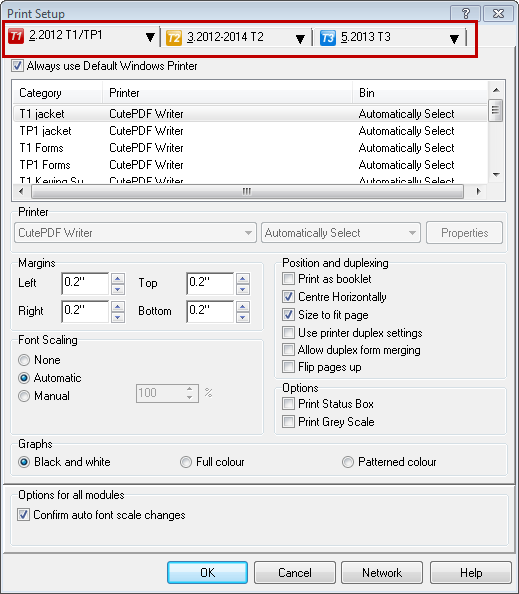Enable Print as booklet checkbox
The height and width of the screenshot is (594, 519).
[288, 279]
